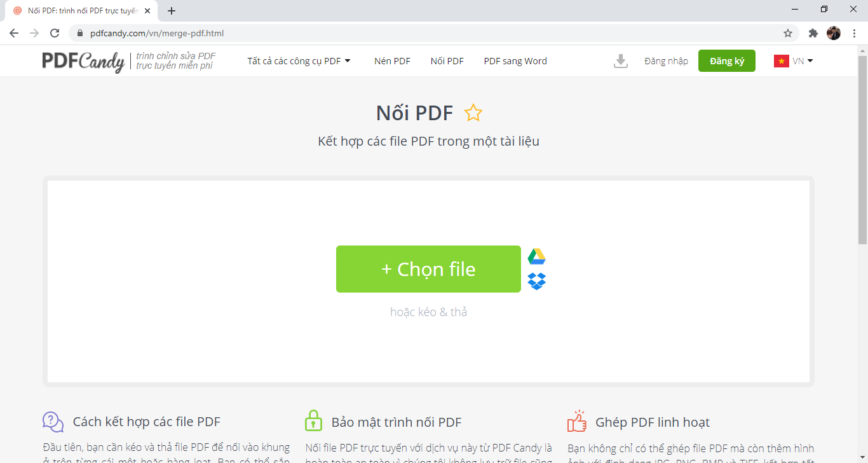Open the Chrome profile avatar
Screen dimensions: 868x463
pos(834,33)
